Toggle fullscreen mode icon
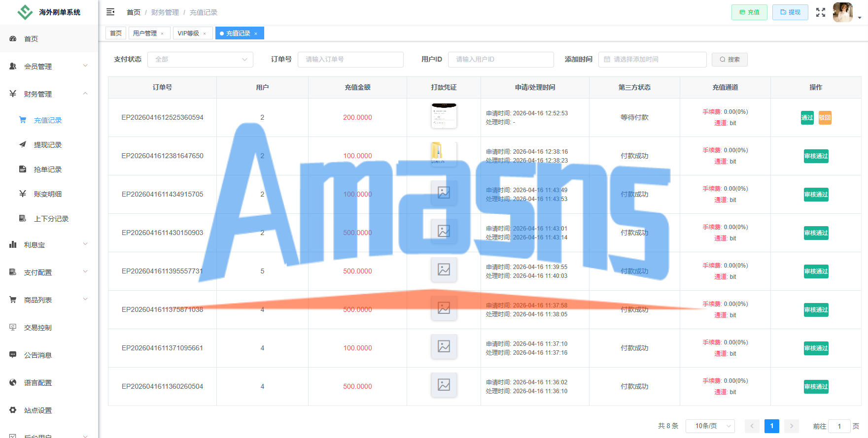The image size is (868, 438). click(821, 12)
